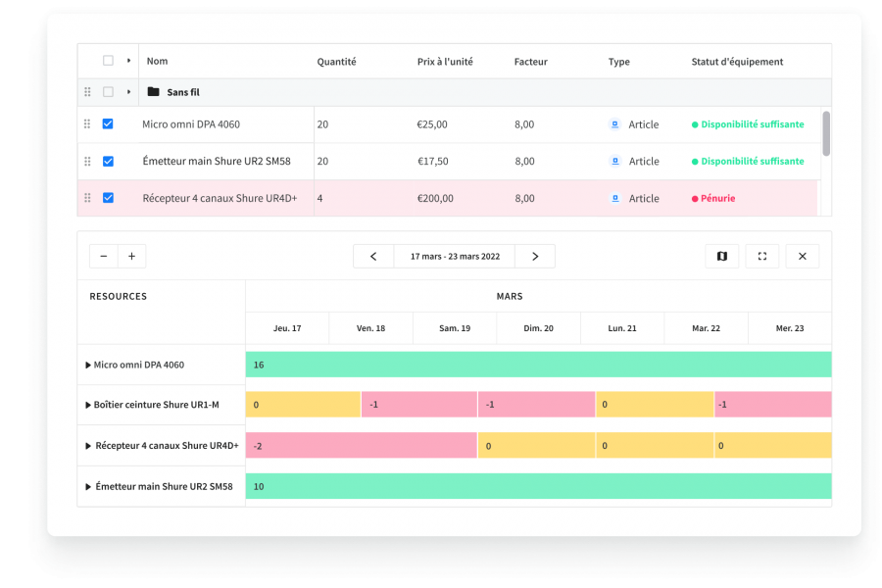Click drag handle of Micro omni DPA 4060 row

(x=87, y=124)
